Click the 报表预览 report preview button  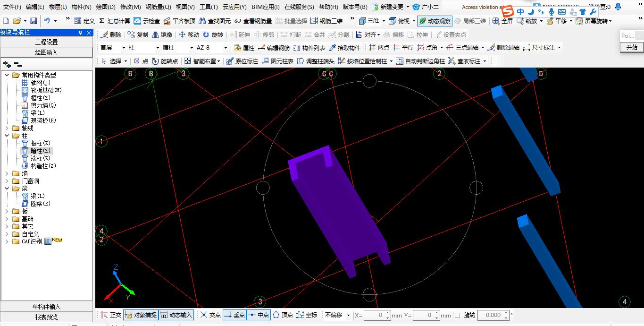point(46,317)
